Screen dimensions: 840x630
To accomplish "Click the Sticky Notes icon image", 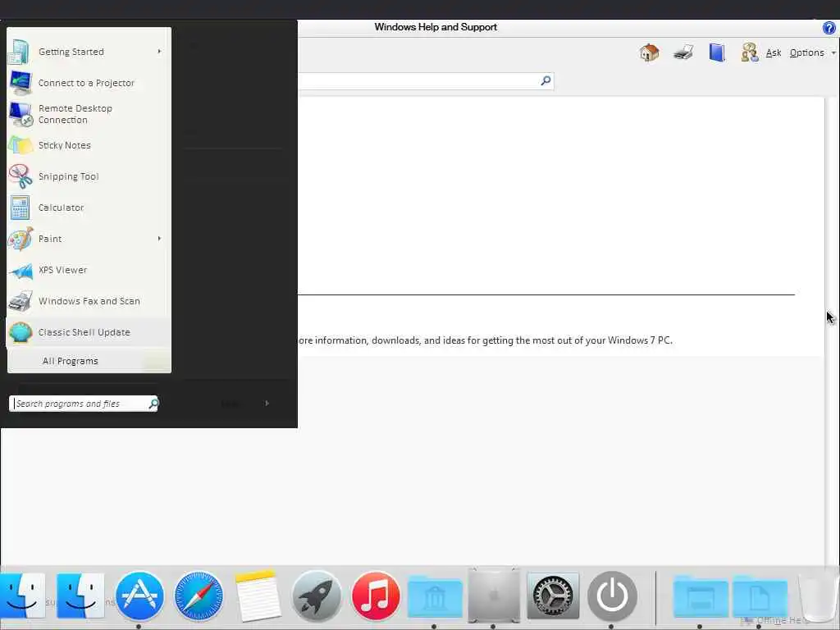I will tap(21, 145).
